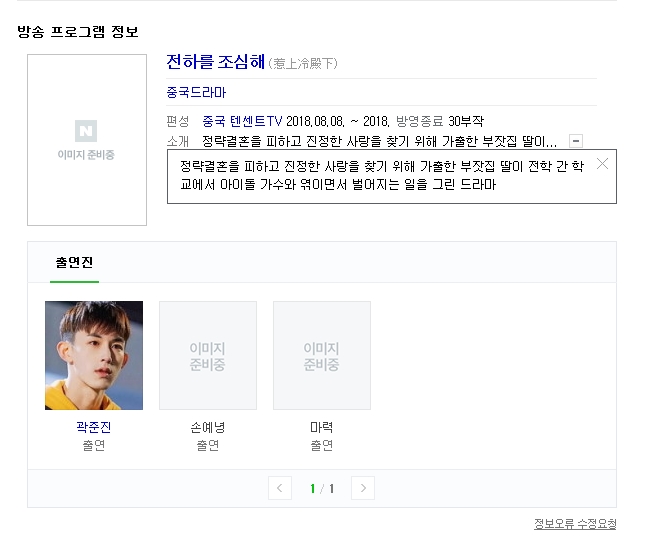Click the 정보오류 수정요청 link
The image size is (649, 555).
coord(575,524)
